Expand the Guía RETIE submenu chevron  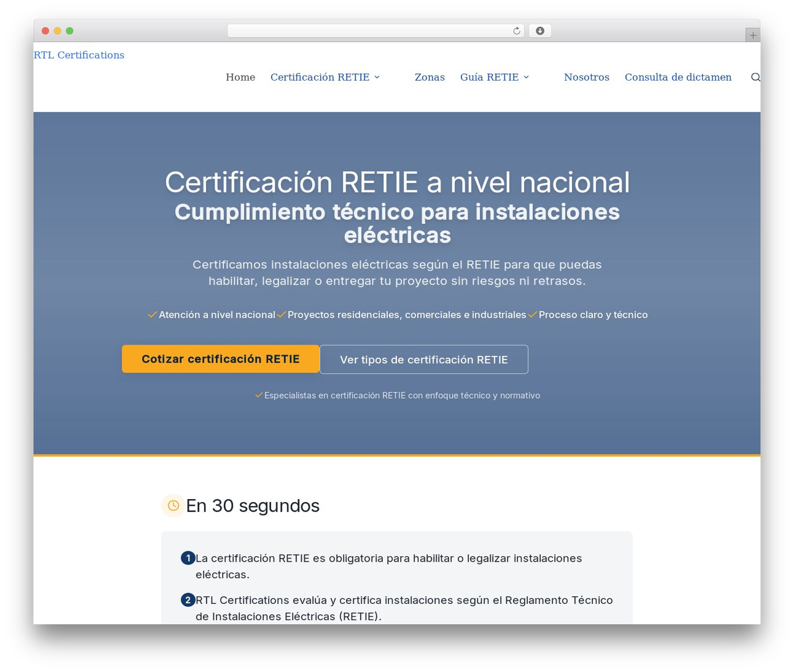coord(526,77)
